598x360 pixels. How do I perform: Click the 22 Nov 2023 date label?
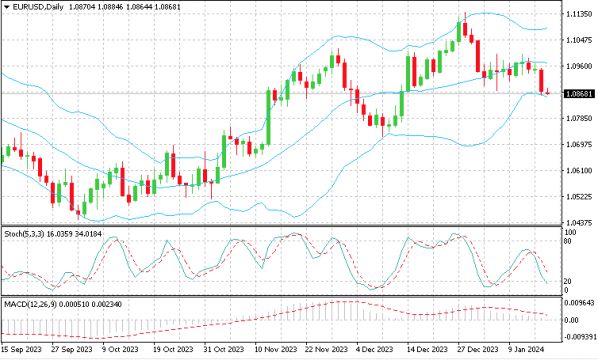(327, 349)
